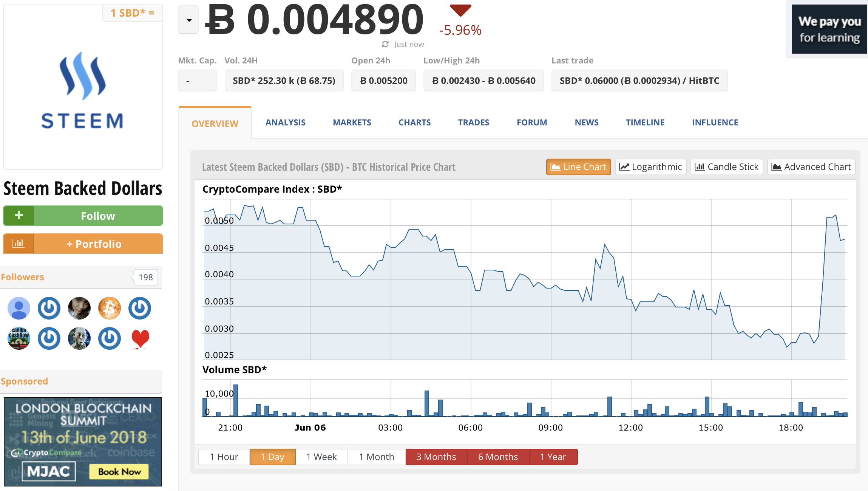The image size is (868, 491).
Task: Open the red heart follower avatar
Action: tap(140, 339)
